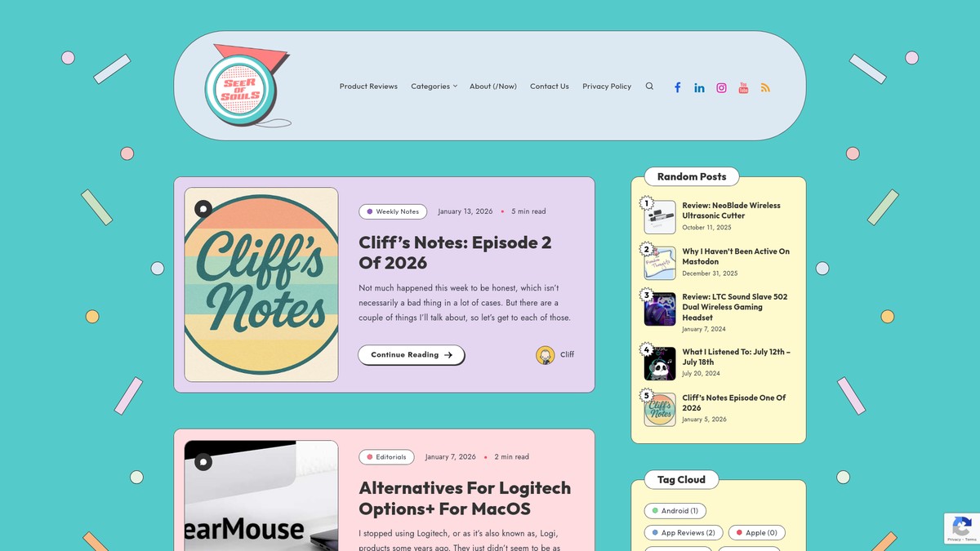Open the Contact Us page

pos(550,86)
